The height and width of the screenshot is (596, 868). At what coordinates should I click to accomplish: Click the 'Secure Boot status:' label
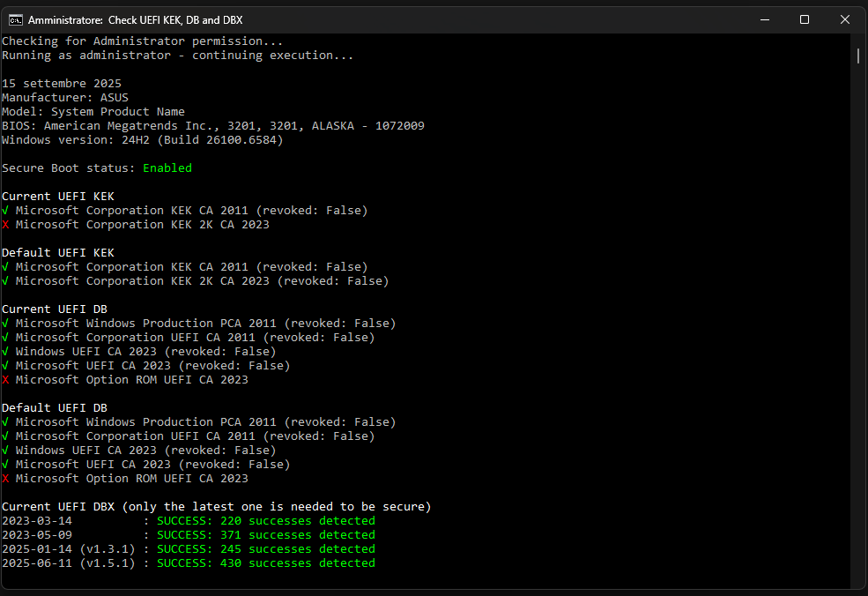[69, 168]
